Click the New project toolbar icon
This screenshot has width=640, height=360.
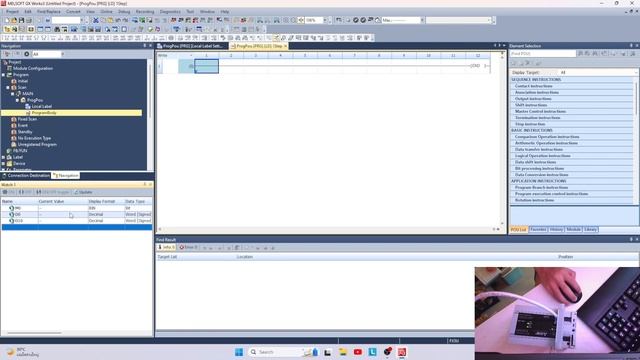click(7, 20)
